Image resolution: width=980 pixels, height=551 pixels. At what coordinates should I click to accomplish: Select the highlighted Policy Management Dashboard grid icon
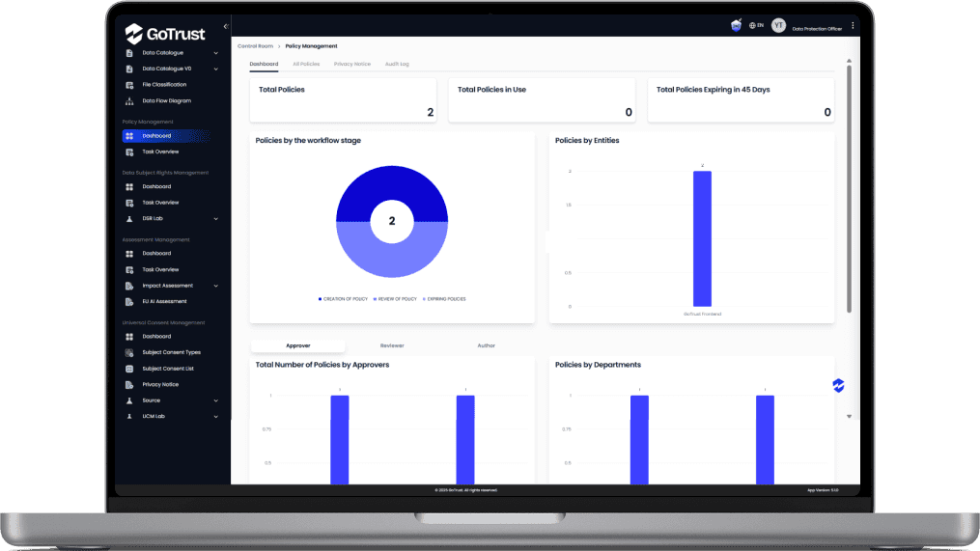pyautogui.click(x=129, y=135)
